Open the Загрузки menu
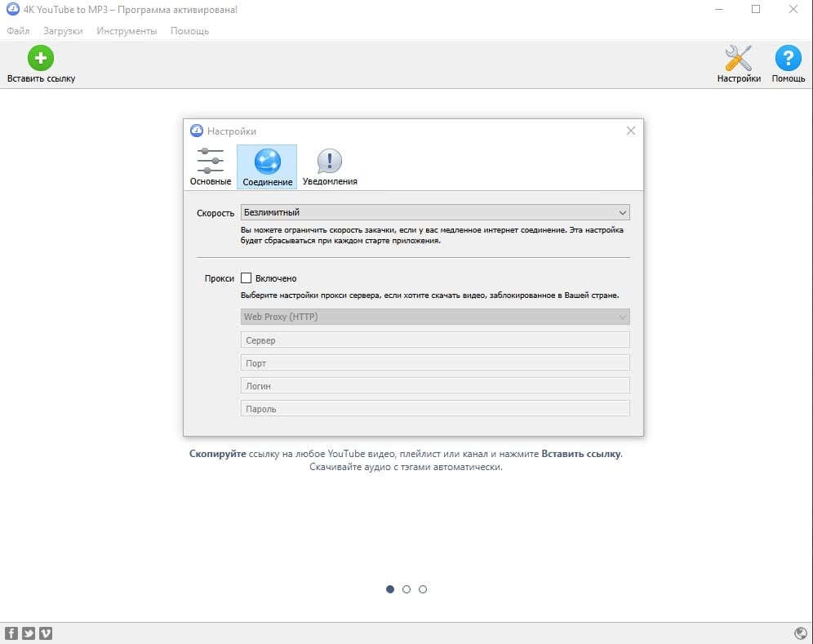The image size is (813, 644). pos(63,30)
